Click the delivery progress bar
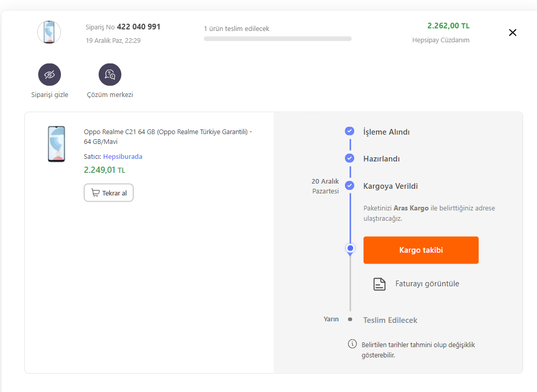The image size is (537, 392). (277, 39)
